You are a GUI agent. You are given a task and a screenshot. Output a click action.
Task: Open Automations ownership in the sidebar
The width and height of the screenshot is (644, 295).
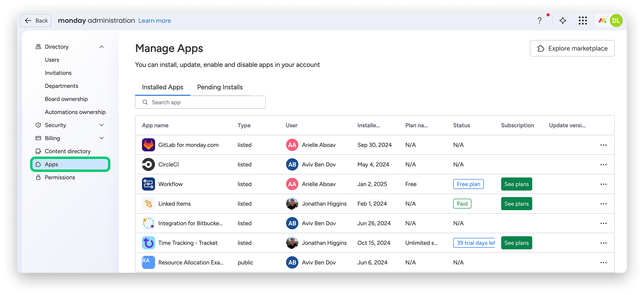(x=75, y=112)
